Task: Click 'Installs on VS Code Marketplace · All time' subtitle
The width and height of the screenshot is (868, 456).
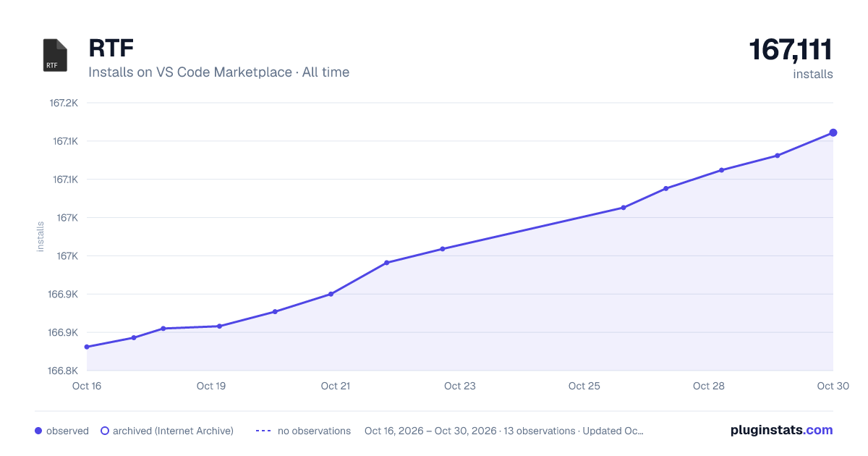Action: [219, 72]
